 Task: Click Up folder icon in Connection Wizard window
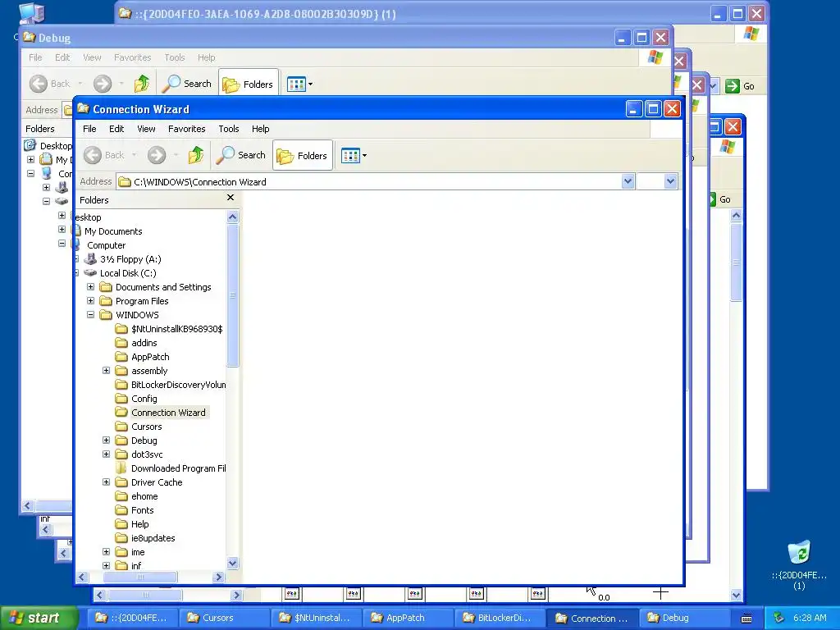[x=196, y=155]
